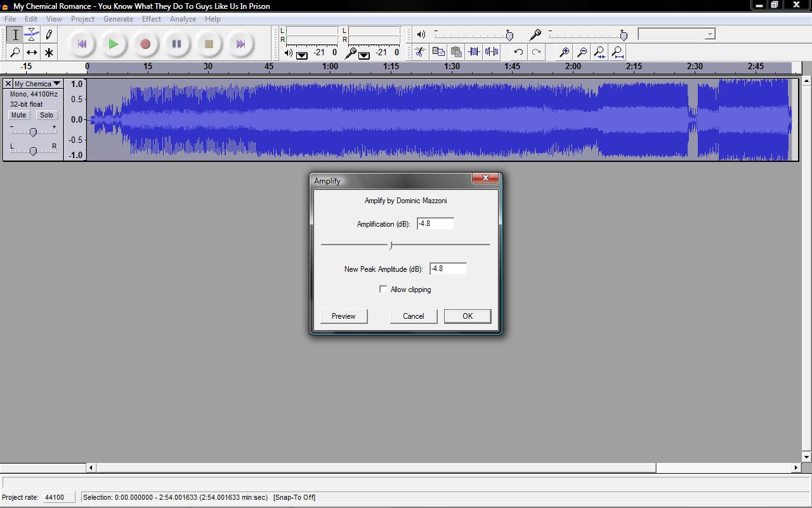Click the track pan slider
The height and width of the screenshot is (508, 812).
point(33,150)
